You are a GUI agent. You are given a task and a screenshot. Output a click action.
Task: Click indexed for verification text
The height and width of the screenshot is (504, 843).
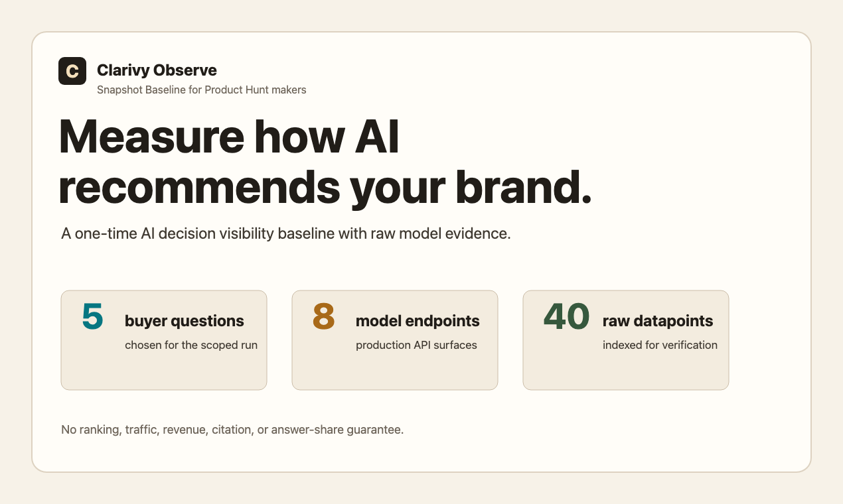660,345
